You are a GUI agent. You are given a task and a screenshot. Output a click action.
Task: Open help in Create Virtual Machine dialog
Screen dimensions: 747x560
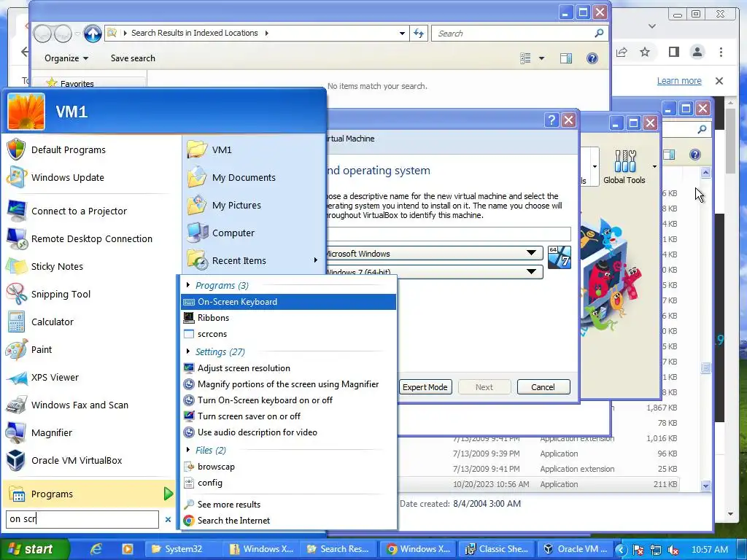pyautogui.click(x=551, y=120)
